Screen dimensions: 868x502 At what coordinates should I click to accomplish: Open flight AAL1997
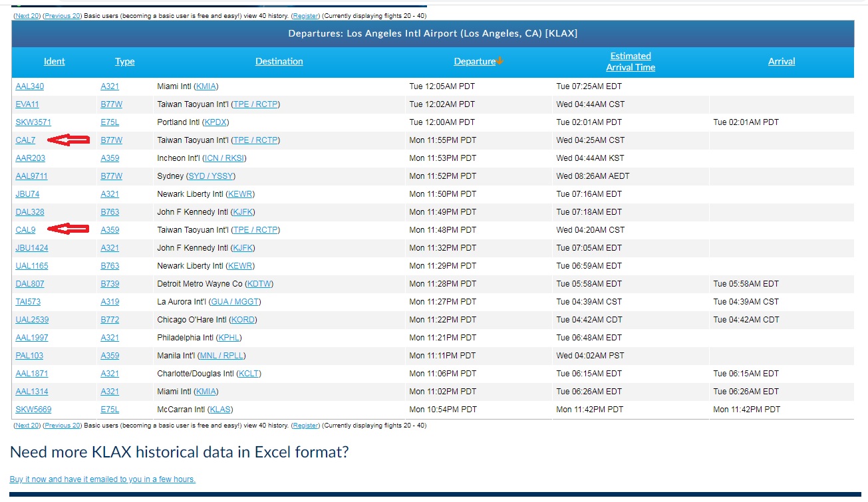click(32, 338)
